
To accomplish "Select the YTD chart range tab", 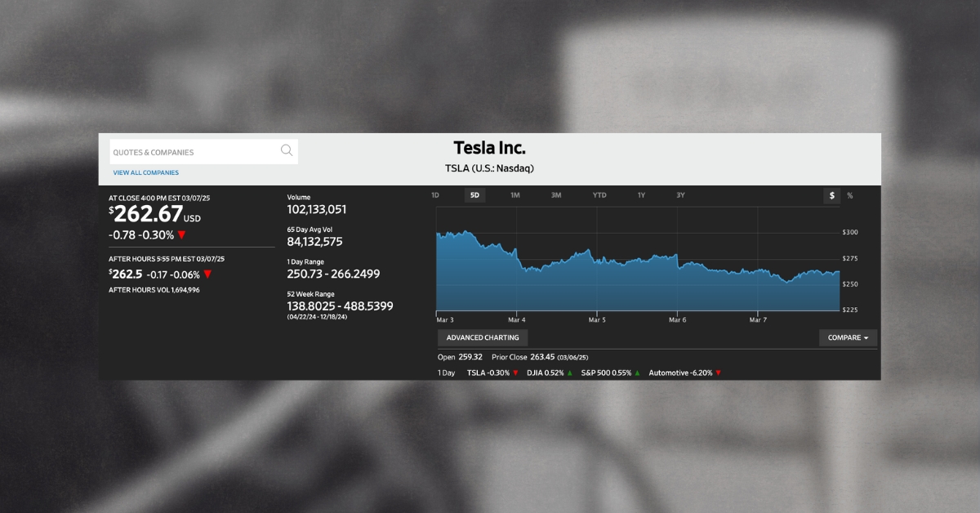I will (x=599, y=195).
